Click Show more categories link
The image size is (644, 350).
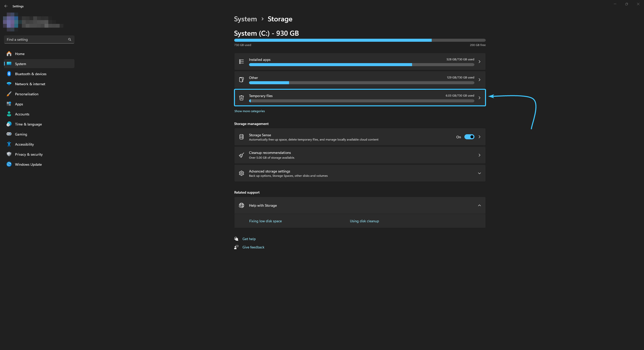249,111
